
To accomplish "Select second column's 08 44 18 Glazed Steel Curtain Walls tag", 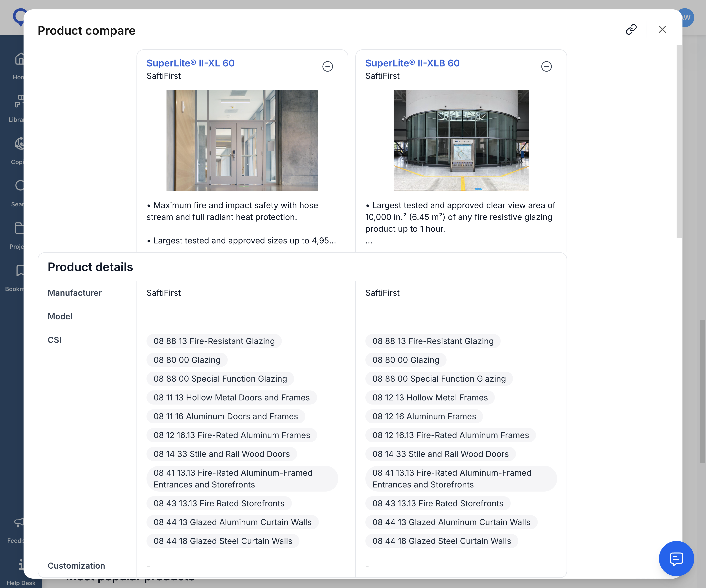I will point(442,541).
